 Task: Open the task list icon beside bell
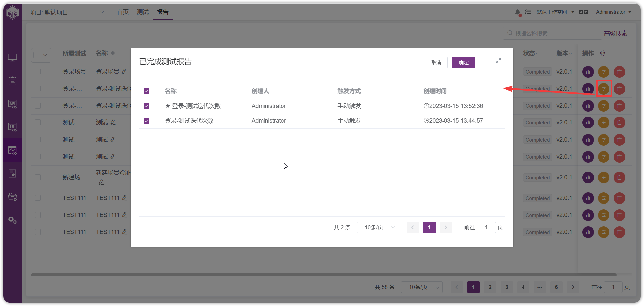528,12
